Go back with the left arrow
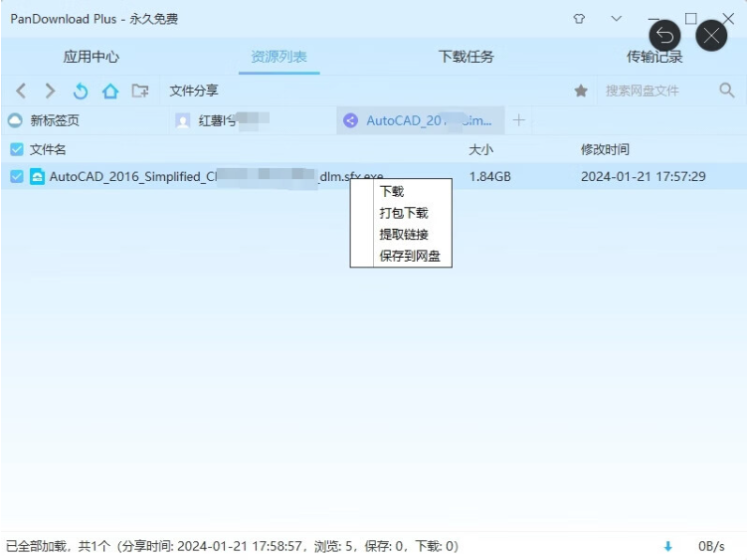747x560 pixels. click(21, 91)
